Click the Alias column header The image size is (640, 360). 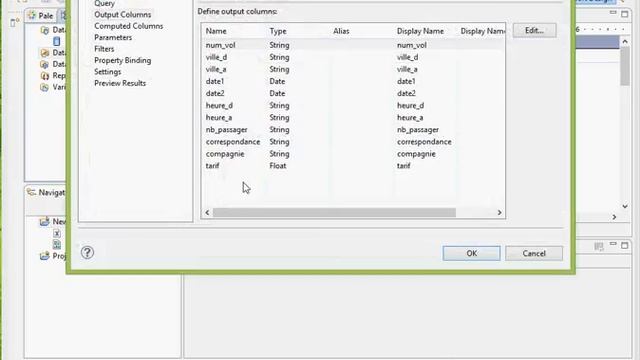[x=341, y=31]
